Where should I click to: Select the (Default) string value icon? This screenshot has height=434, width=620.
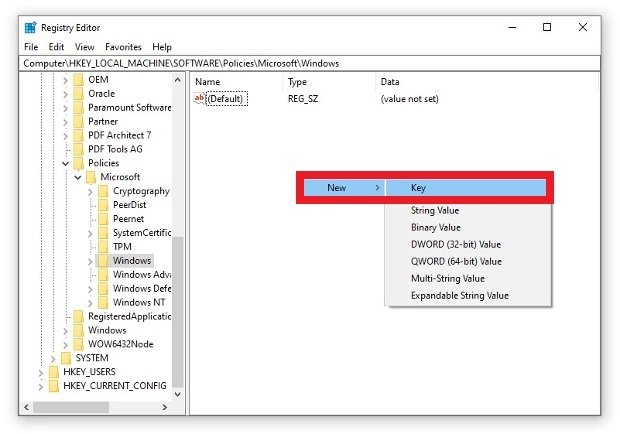click(199, 98)
